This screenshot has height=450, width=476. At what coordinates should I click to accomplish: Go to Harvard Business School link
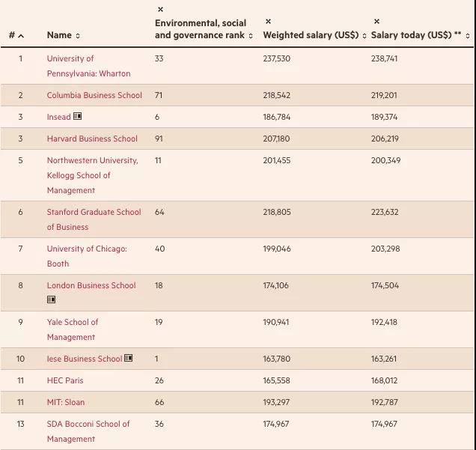(92, 139)
